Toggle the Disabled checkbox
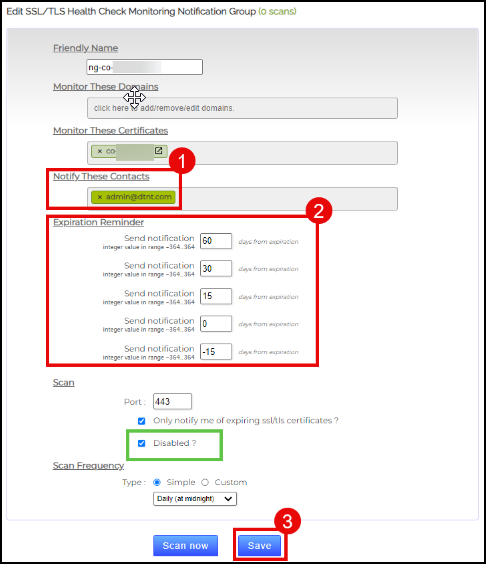486x564 pixels. (x=141, y=443)
